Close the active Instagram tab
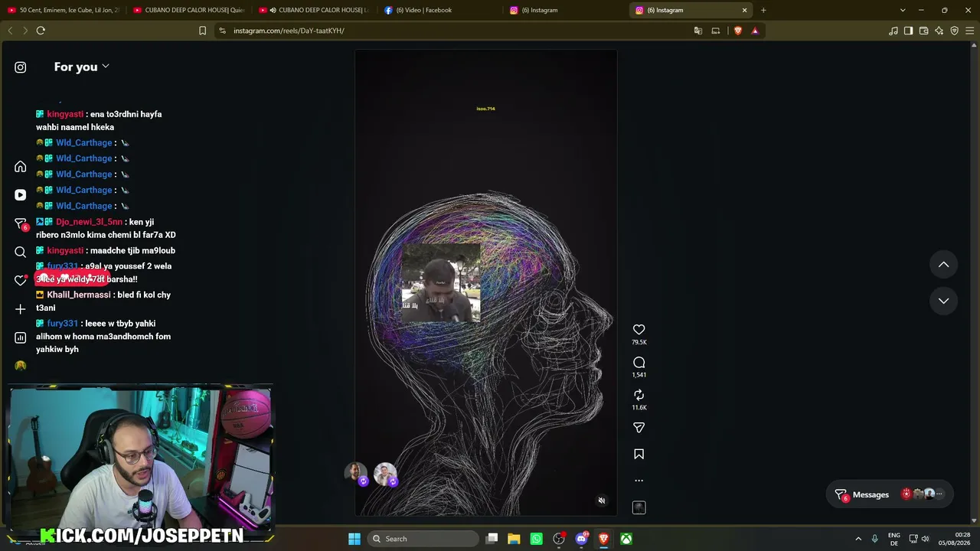This screenshot has height=551, width=980. tap(744, 10)
